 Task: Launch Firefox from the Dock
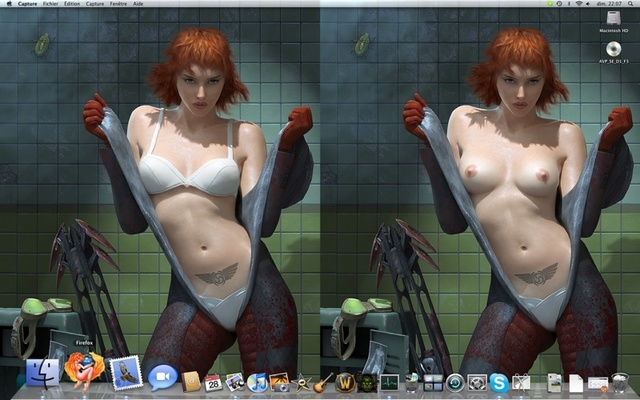tap(84, 371)
